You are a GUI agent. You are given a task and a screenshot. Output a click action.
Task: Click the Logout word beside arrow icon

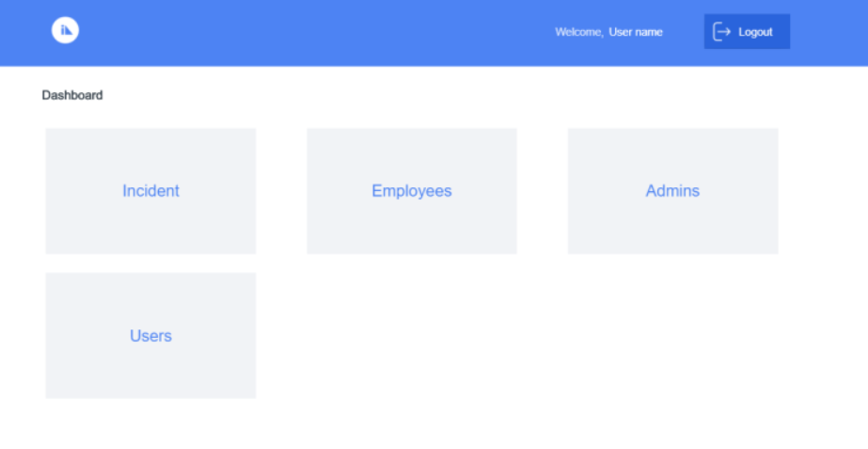pyautogui.click(x=755, y=32)
